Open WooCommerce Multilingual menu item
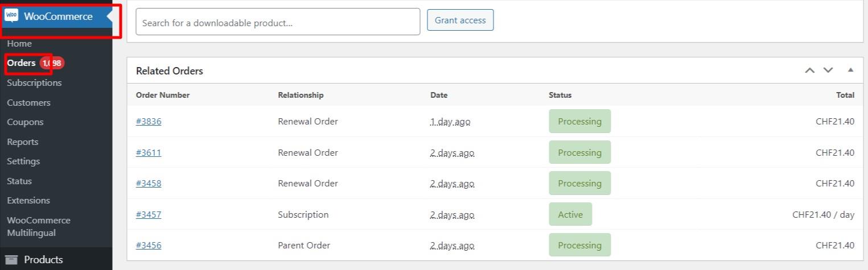The height and width of the screenshot is (270, 868). pyautogui.click(x=39, y=226)
